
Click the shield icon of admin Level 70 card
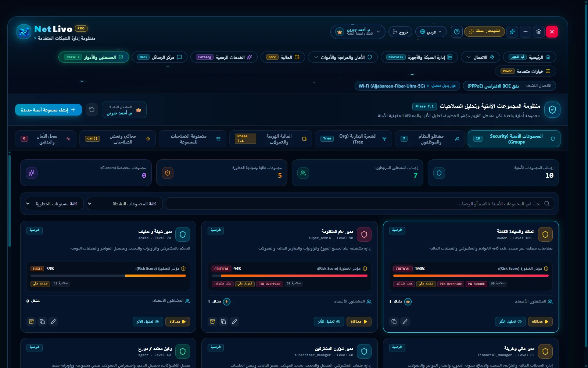183,234
